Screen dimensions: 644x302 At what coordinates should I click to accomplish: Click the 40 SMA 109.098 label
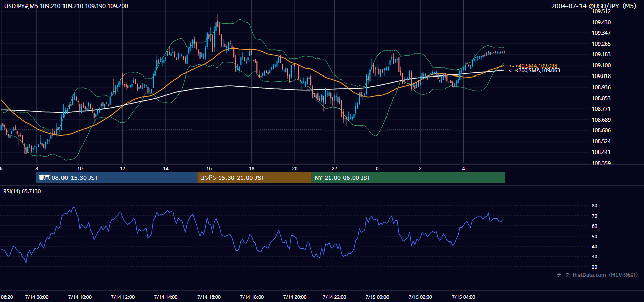pos(533,66)
